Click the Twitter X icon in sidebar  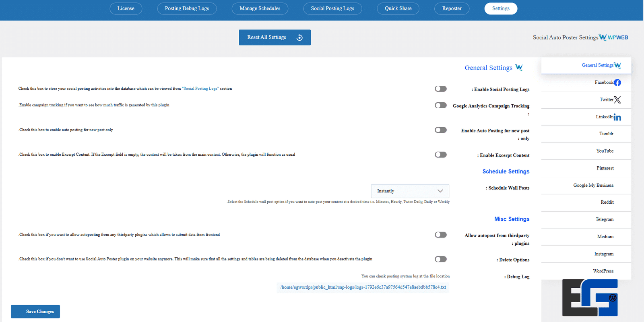(617, 100)
